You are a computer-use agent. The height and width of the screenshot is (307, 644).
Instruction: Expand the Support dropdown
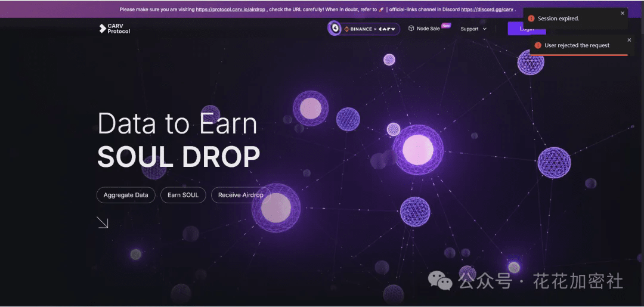[x=473, y=29]
